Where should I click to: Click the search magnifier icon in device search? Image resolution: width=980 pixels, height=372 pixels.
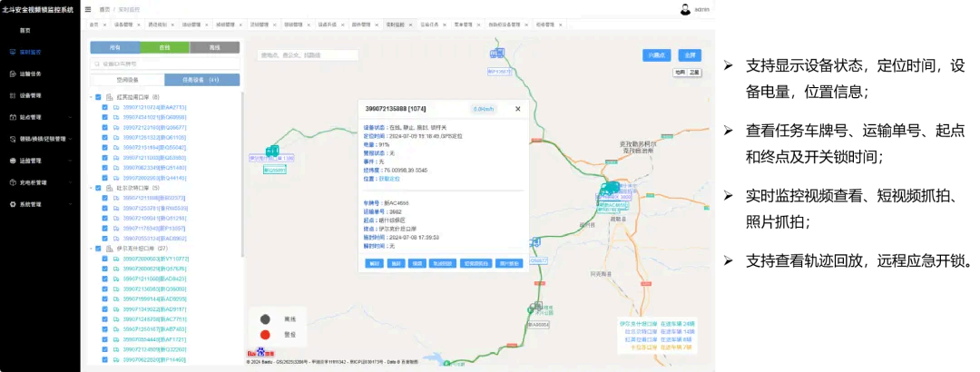tap(97, 64)
